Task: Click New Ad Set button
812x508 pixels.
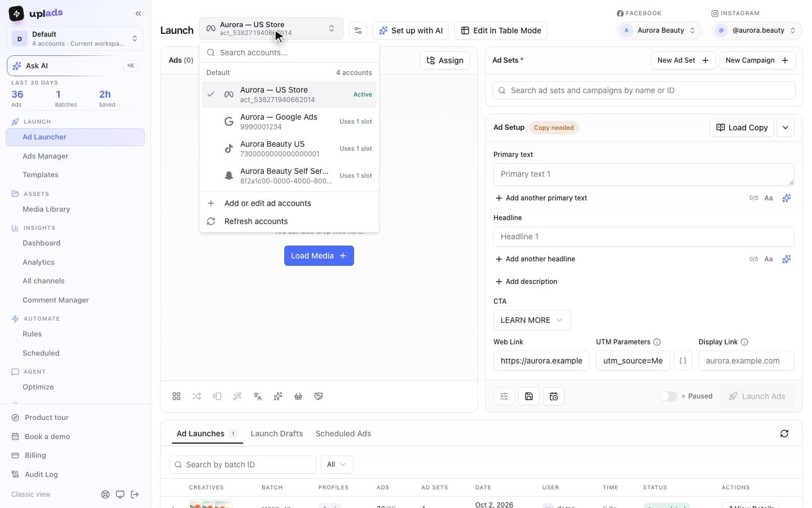Action: pyautogui.click(x=683, y=60)
